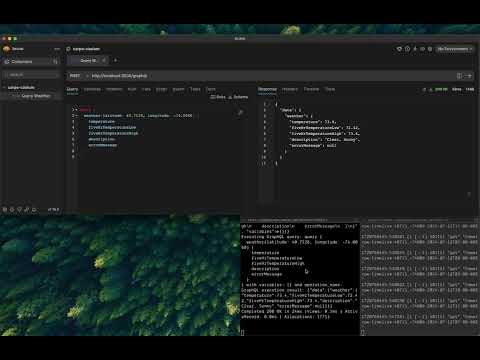The width and height of the screenshot is (480, 360).
Task: Open the Timeline tab in response pane
Action: (x=311, y=89)
